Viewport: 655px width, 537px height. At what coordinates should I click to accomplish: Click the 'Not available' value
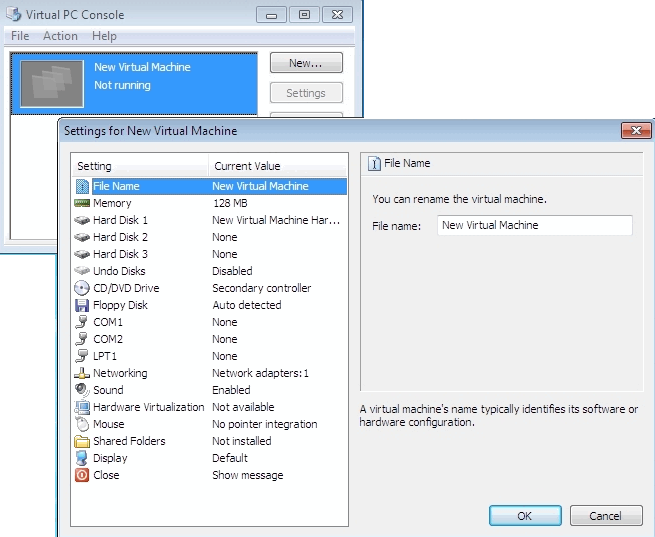[x=243, y=407]
